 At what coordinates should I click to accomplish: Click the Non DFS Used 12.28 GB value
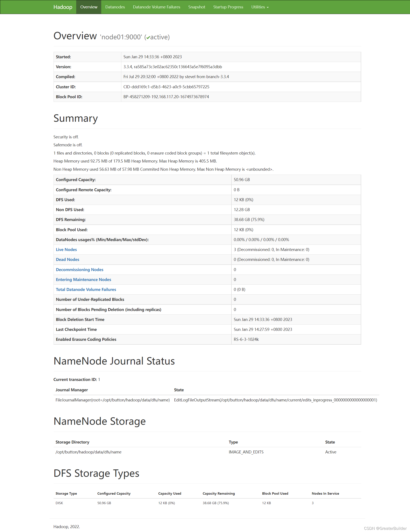point(242,210)
